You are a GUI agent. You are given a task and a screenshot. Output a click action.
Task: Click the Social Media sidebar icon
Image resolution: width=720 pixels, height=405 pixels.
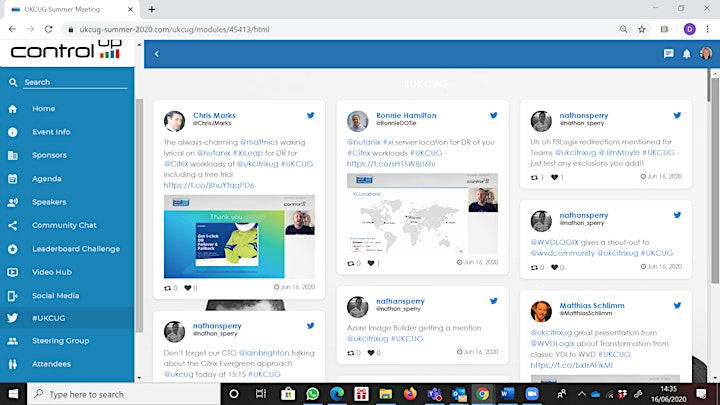(12, 296)
